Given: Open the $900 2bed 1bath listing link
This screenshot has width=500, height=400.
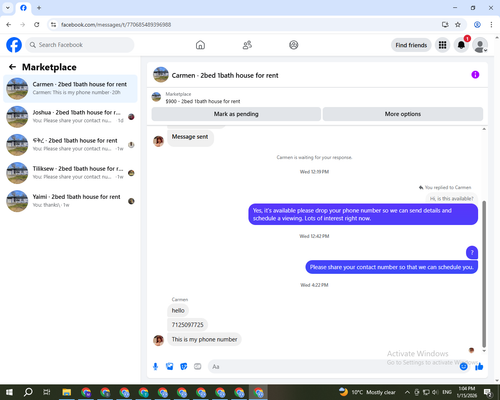Looking at the screenshot, I should click(x=203, y=101).
